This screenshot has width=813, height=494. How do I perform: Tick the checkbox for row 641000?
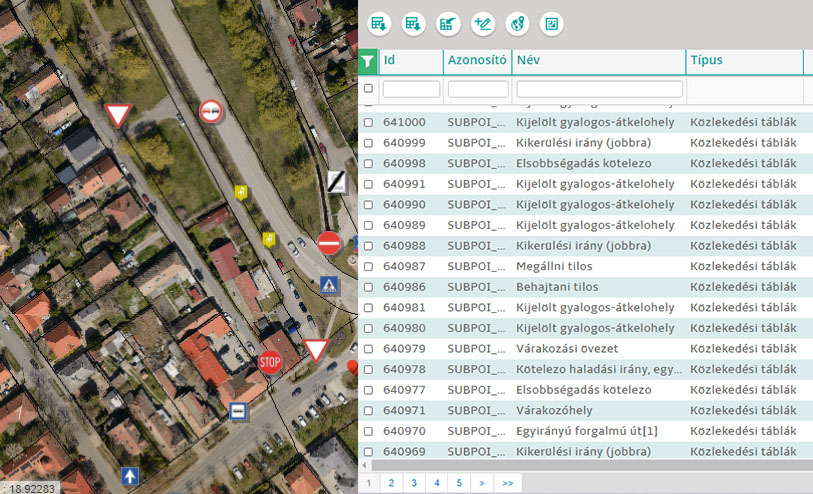(x=368, y=122)
